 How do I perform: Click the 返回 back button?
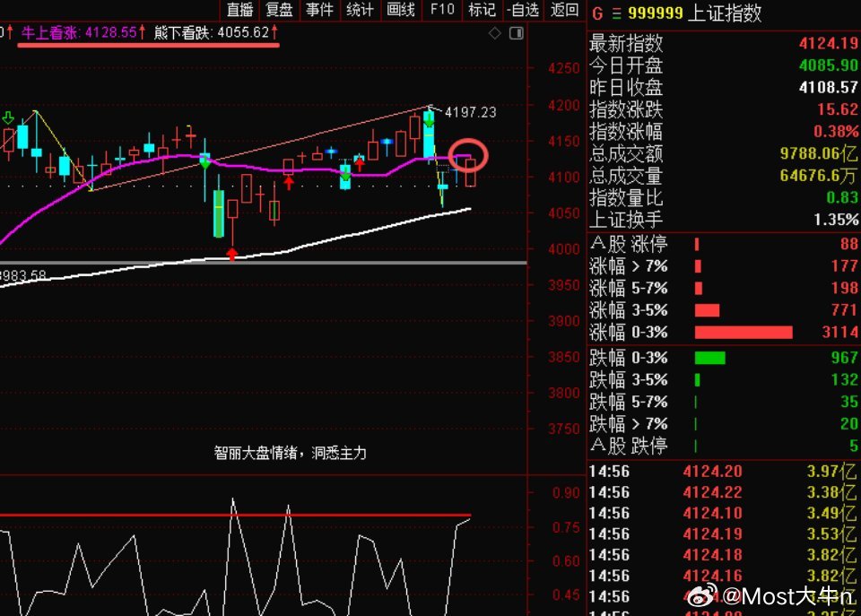[x=564, y=10]
